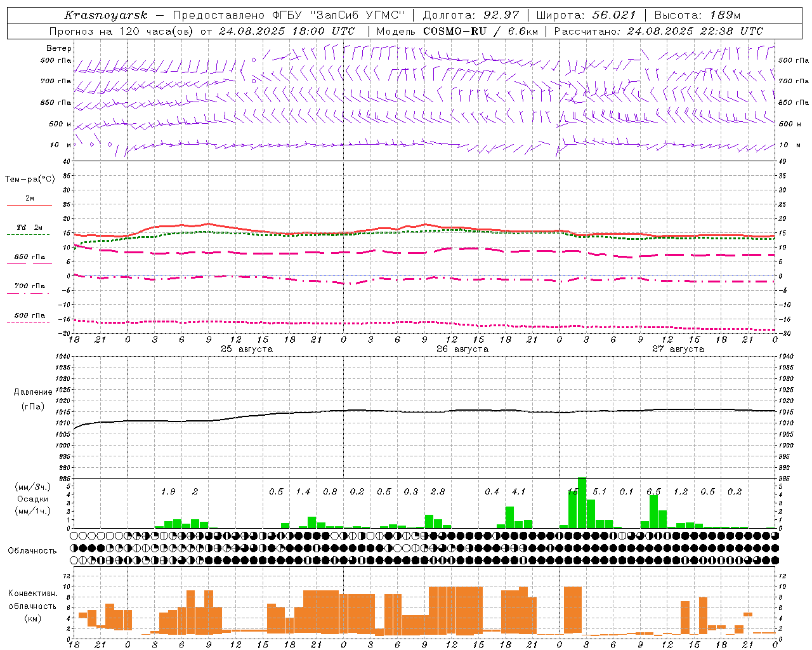Image resolution: width=812 pixels, height=650 pixels.
Task: Click the '700 гПа' temperature legend entry
Action: pos(30,286)
